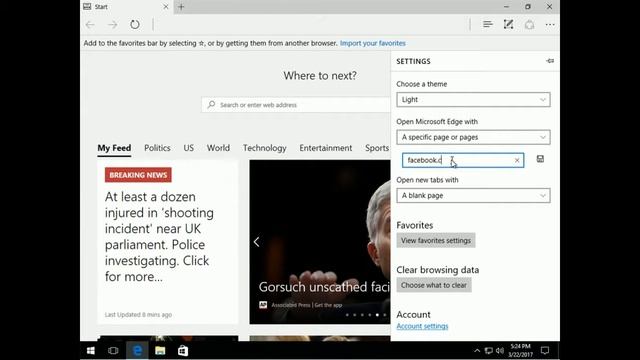
Task: Click the BREAKING NEWS red label
Action: pyautogui.click(x=138, y=175)
